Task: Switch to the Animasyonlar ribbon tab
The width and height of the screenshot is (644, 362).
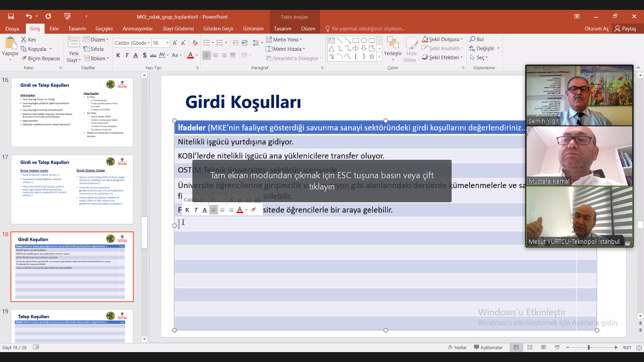Action: click(x=138, y=29)
